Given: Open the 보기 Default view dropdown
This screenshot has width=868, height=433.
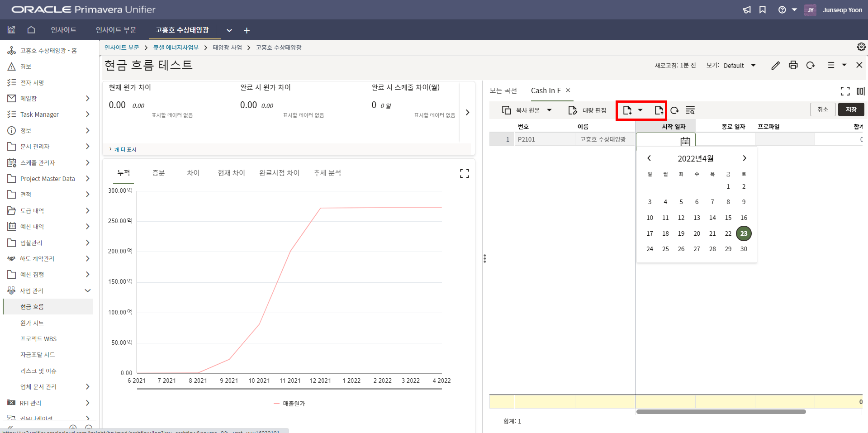Looking at the screenshot, I should 739,66.
